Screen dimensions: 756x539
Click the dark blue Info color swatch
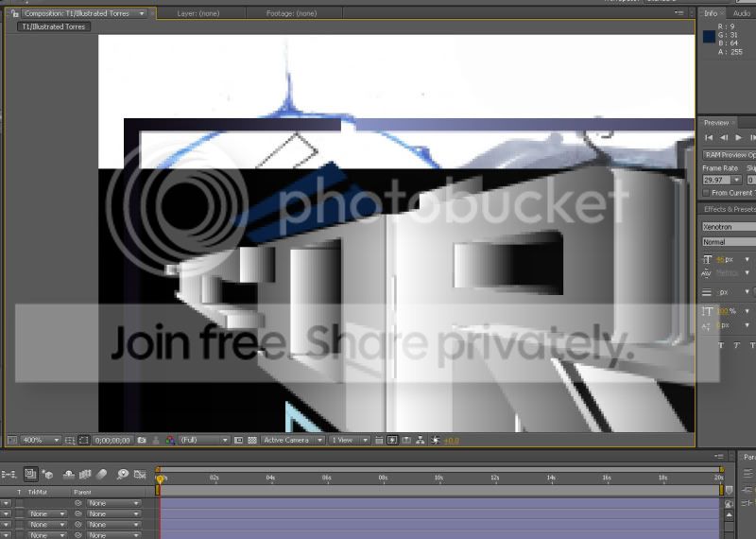(x=709, y=37)
